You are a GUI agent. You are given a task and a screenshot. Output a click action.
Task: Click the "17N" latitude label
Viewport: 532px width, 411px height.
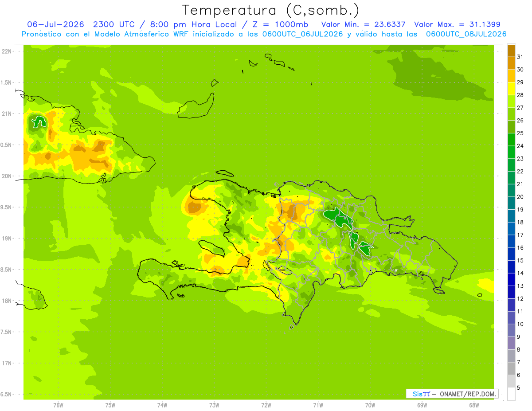click(6, 363)
